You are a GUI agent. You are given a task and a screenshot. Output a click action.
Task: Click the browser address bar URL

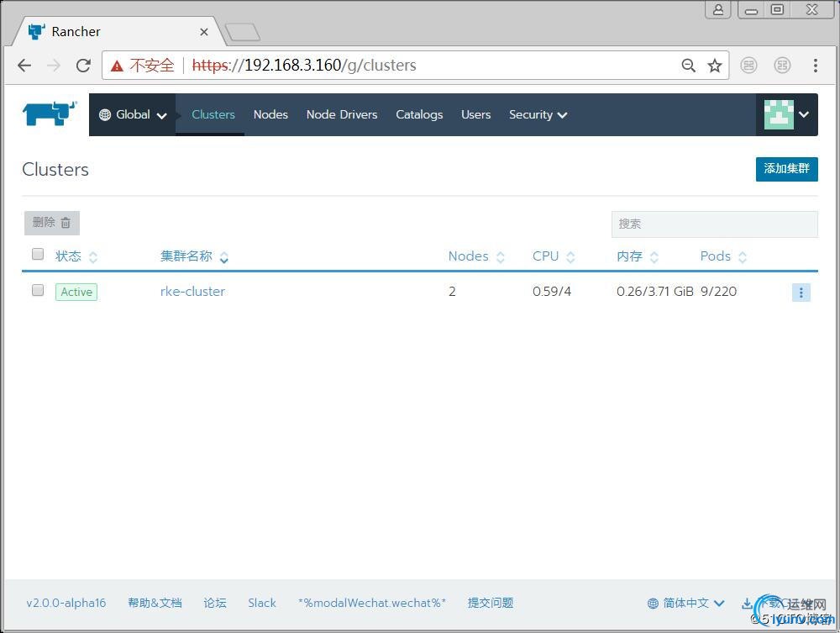[x=304, y=66]
